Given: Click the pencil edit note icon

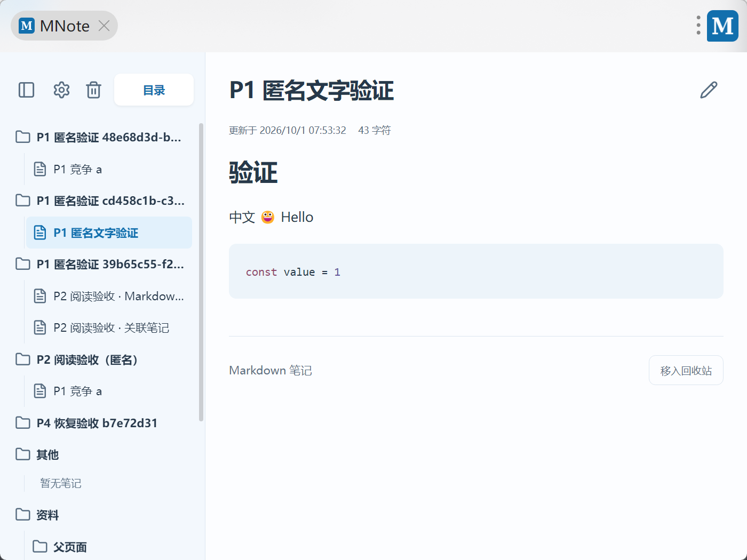Looking at the screenshot, I should 709,90.
